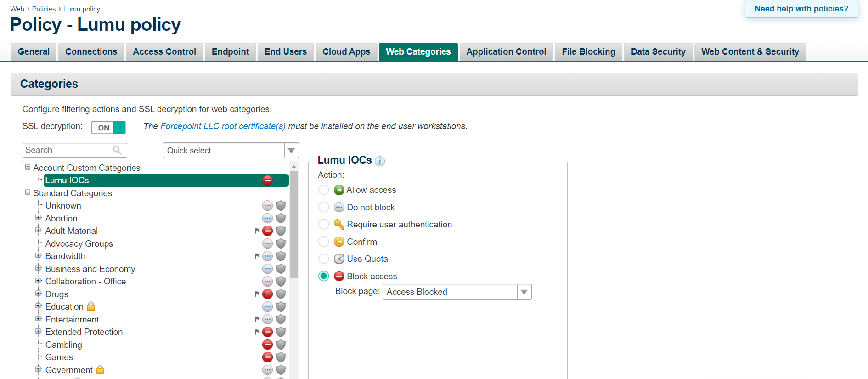Select the Games category in the tree
This screenshot has width=868, height=379.
click(x=59, y=357)
